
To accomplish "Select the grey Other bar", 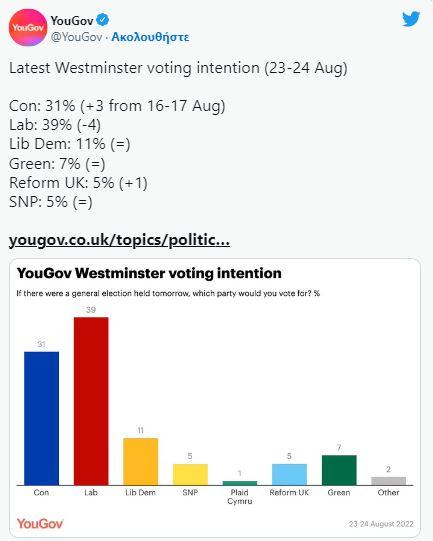I will click(x=389, y=481).
